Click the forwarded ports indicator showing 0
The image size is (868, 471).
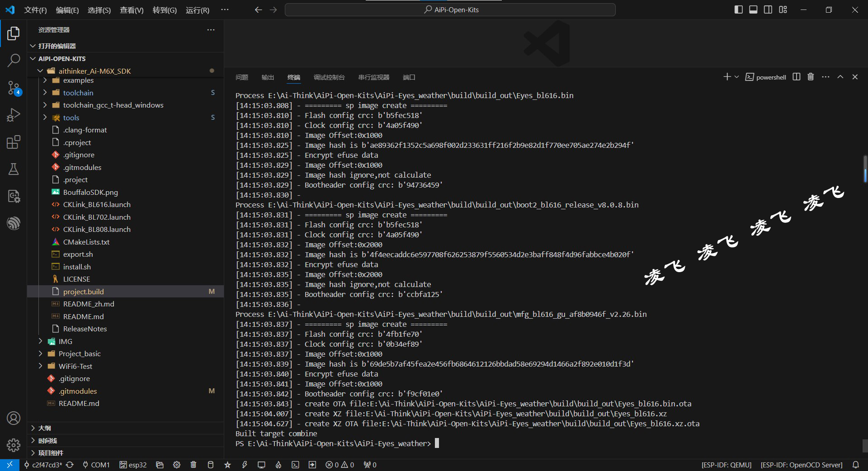(370, 465)
